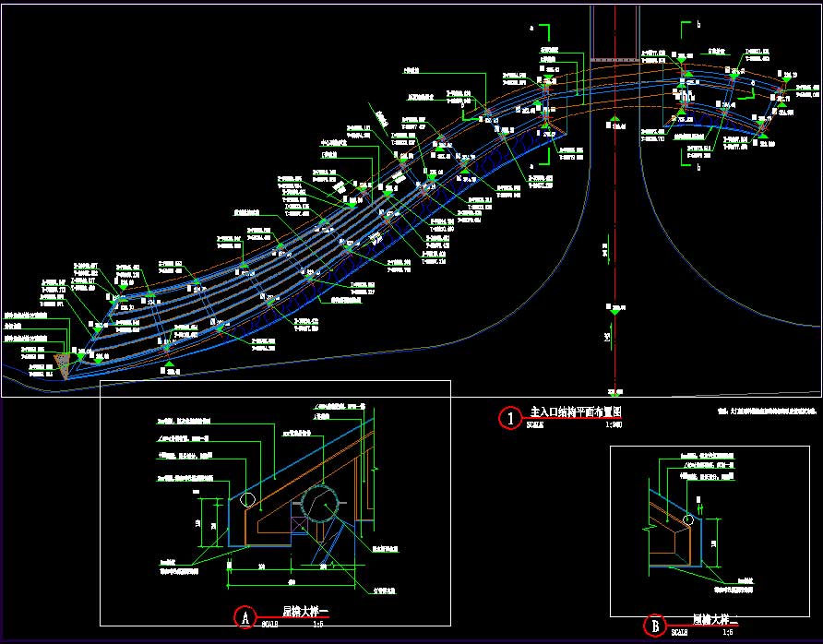Pick the orange hatched triangle at plan's left tip
The width and height of the screenshot is (823, 644).
click(62, 364)
